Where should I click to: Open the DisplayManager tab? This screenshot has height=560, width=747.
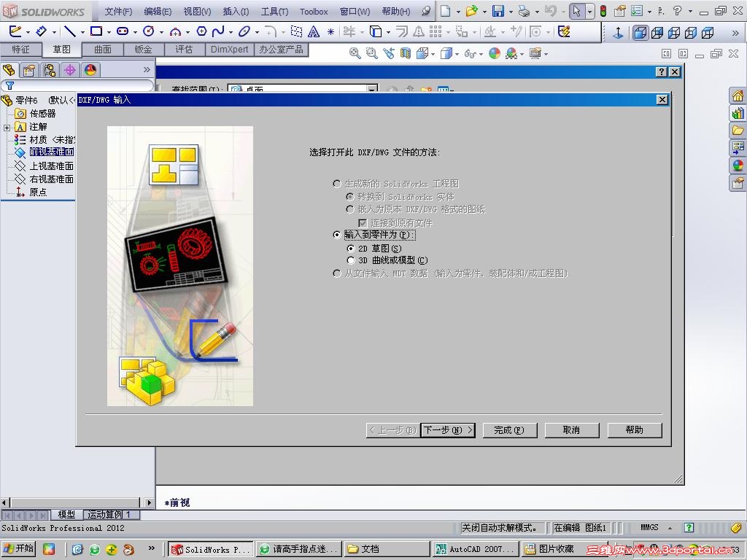point(90,70)
